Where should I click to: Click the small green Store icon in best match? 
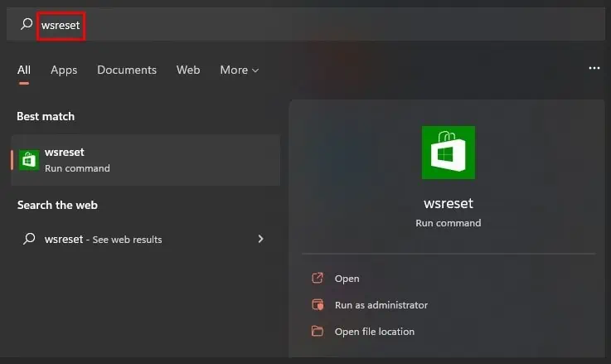coord(29,160)
